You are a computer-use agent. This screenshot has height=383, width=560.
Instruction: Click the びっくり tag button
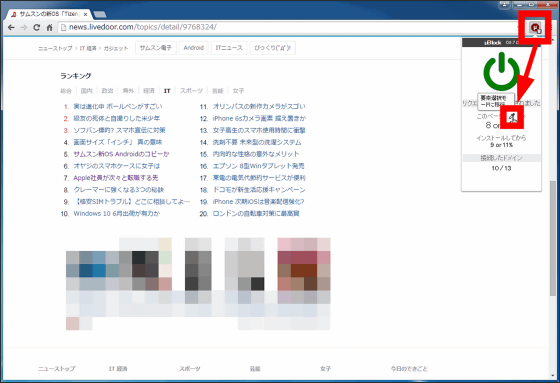pyautogui.click(x=272, y=48)
